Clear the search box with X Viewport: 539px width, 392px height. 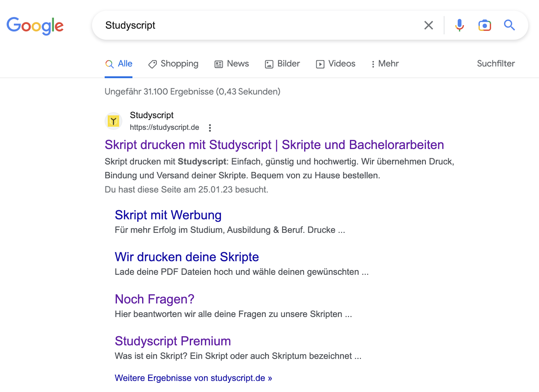point(429,25)
